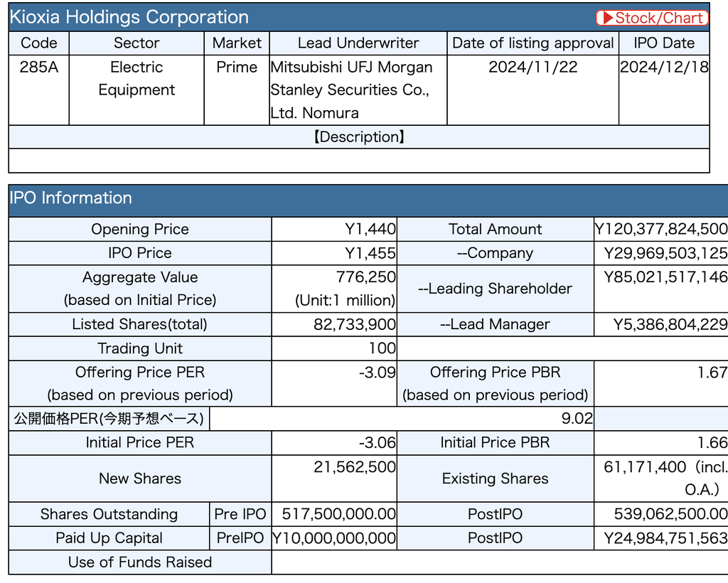This screenshot has width=728, height=583.
Task: Click the new shares value 21,562,500
Action: coord(355,467)
